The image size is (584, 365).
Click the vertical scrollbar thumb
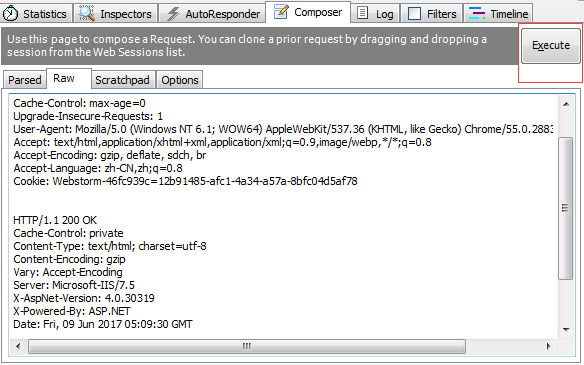pos(566,208)
